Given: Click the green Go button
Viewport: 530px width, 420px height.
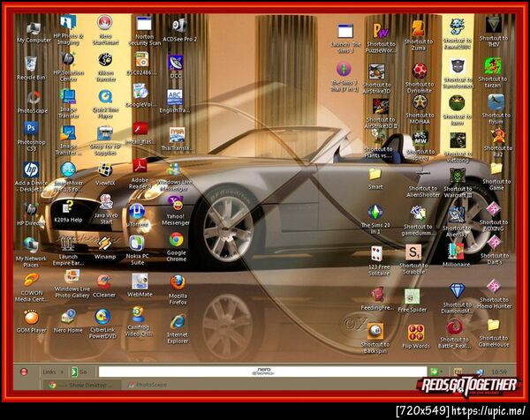Looking at the screenshot, I should tap(79, 371).
